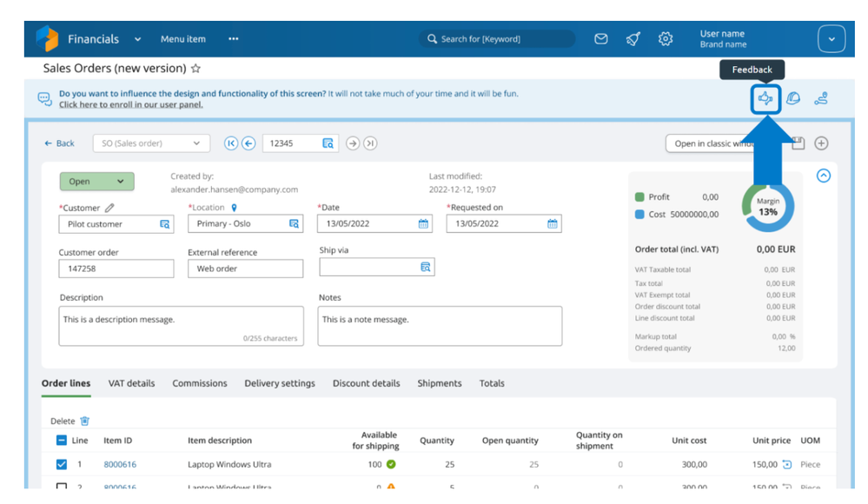868x504 pixels.
Task: Mark Sales Orders page as favorite star
Action: point(196,69)
